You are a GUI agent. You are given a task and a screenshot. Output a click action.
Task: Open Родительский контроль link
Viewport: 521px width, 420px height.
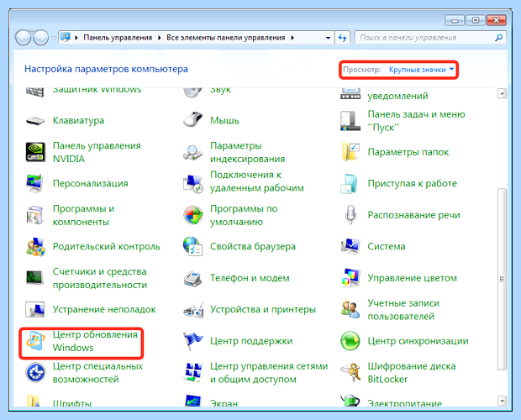(x=107, y=246)
